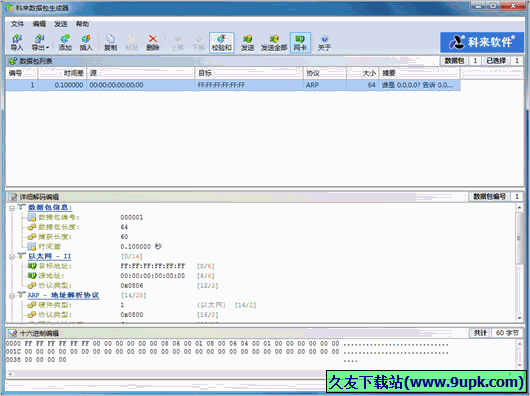
Task: Click the 复制 (Copy) toolbar icon
Action: coord(111,43)
